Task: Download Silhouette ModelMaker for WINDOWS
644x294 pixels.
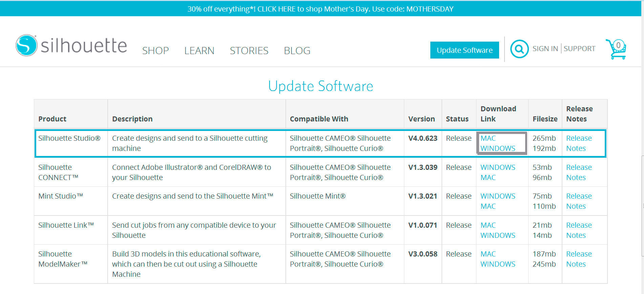Action: 498,264
